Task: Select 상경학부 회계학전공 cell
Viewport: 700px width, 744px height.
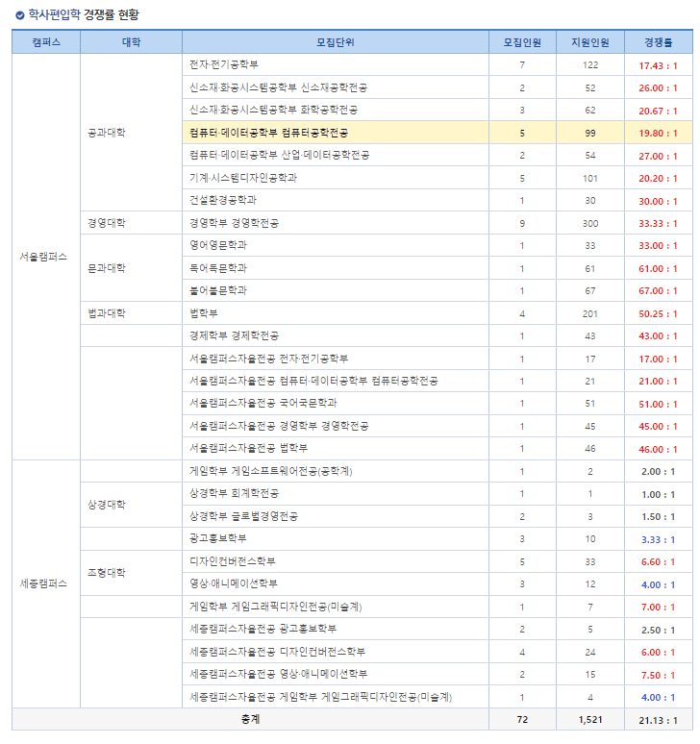Action: 336,493
